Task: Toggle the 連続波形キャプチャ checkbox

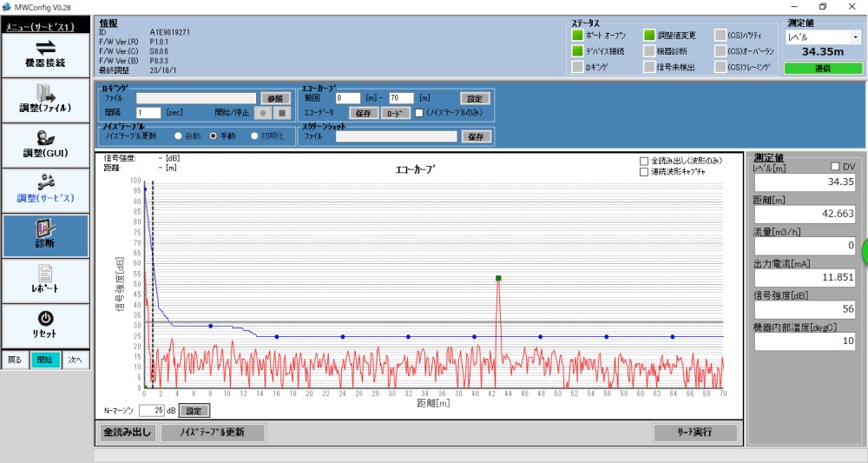Action: (x=643, y=172)
